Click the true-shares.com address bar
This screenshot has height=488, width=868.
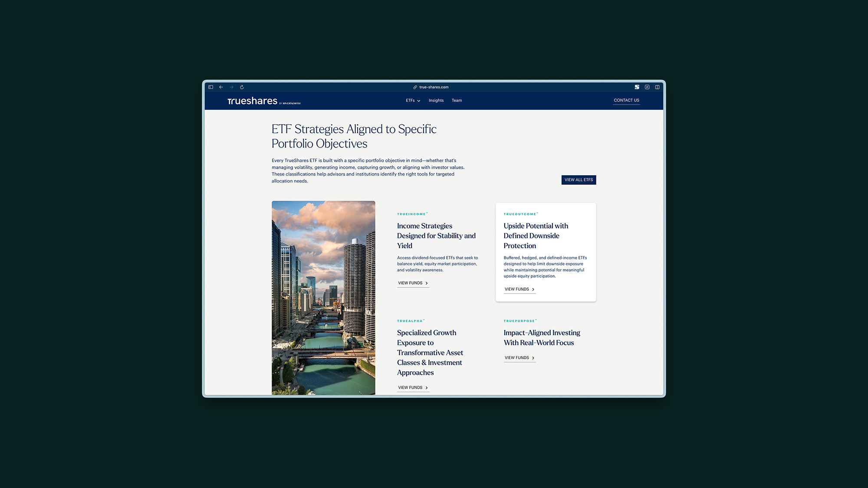coord(434,87)
